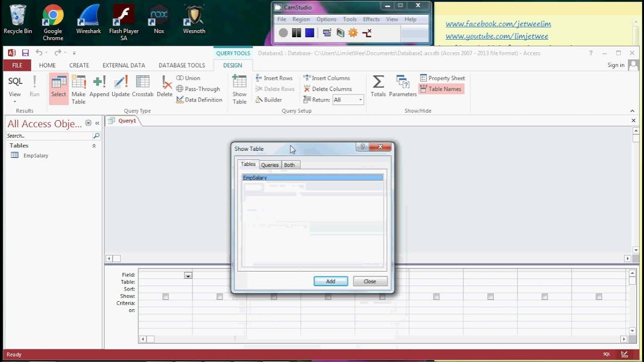Click the Show Table help question mark
This screenshot has width=644, height=362.
pyautogui.click(x=362, y=147)
